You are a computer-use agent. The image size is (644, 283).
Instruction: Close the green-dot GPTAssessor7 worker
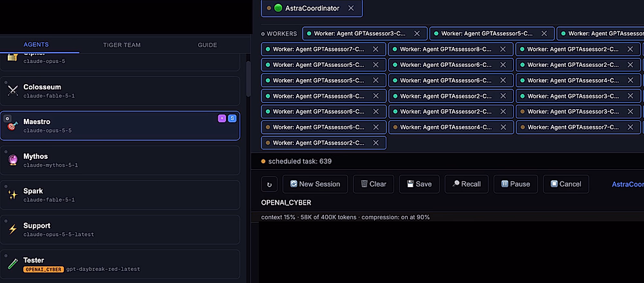coord(375,50)
